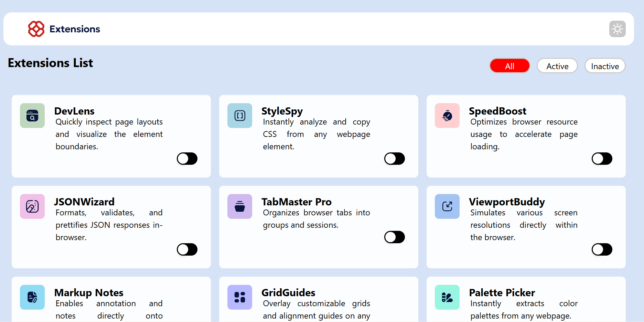Select the Inactive filter button
The image size is (644, 322).
coord(605,66)
